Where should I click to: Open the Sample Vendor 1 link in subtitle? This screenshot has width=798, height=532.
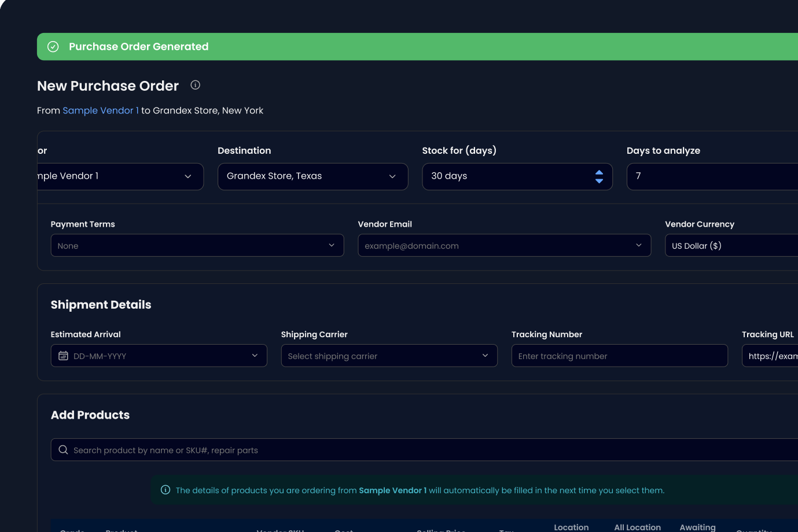(101, 110)
